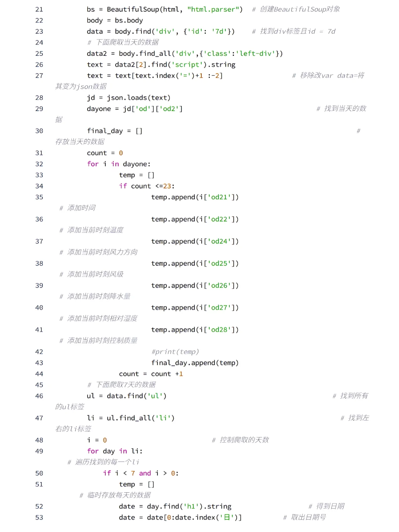
Task: Click line number 28
Action: [39, 98]
